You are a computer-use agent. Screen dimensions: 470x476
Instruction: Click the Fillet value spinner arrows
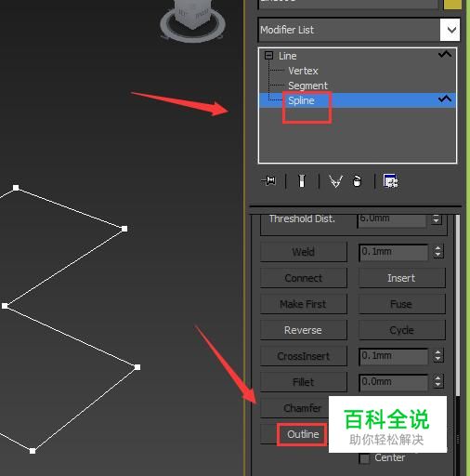[x=437, y=382]
